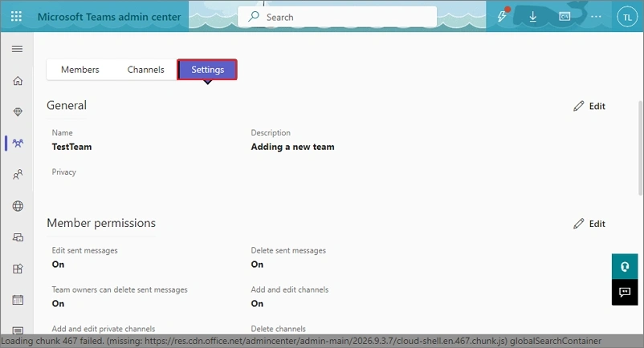Click the On value under Delete sent messages
The height and width of the screenshot is (348, 644).
[257, 265]
